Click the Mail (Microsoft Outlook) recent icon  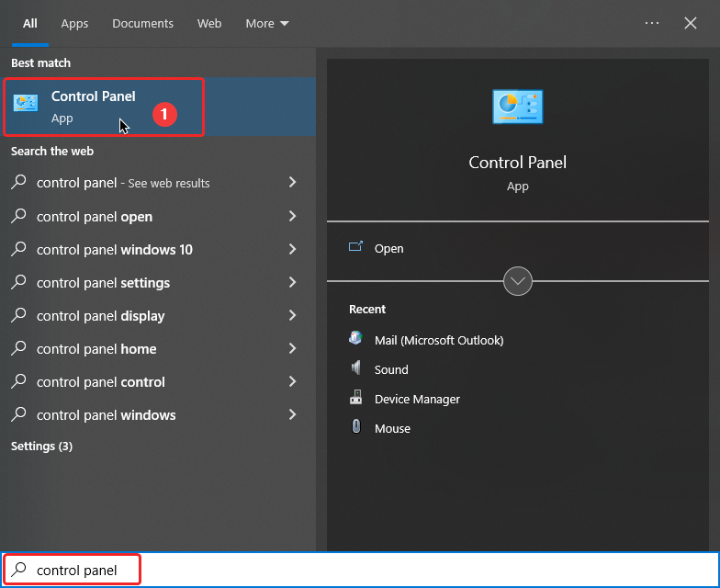tap(356, 339)
